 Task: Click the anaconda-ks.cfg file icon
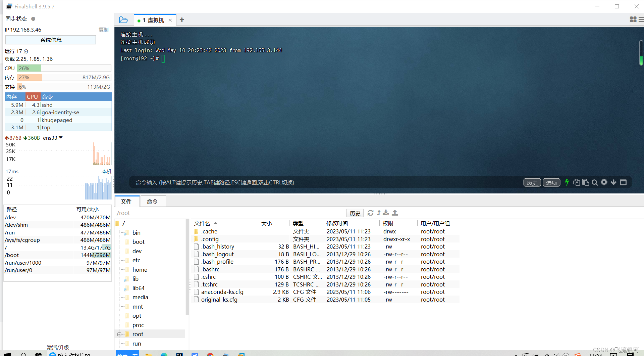[196, 292]
